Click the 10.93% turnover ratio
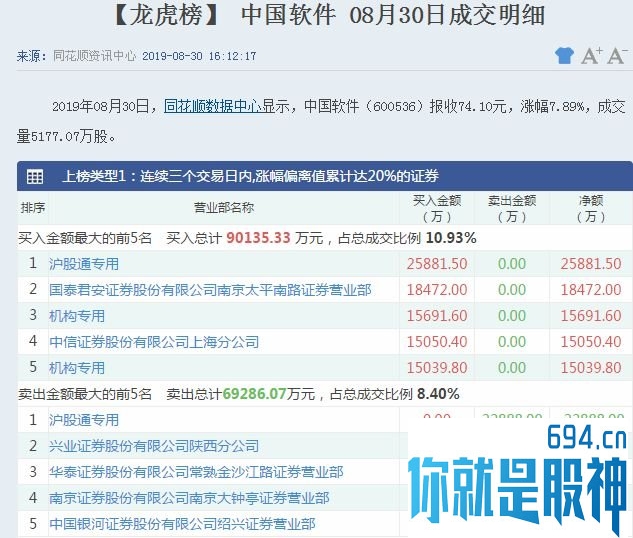Screen dimensions: 633x538 (451, 238)
